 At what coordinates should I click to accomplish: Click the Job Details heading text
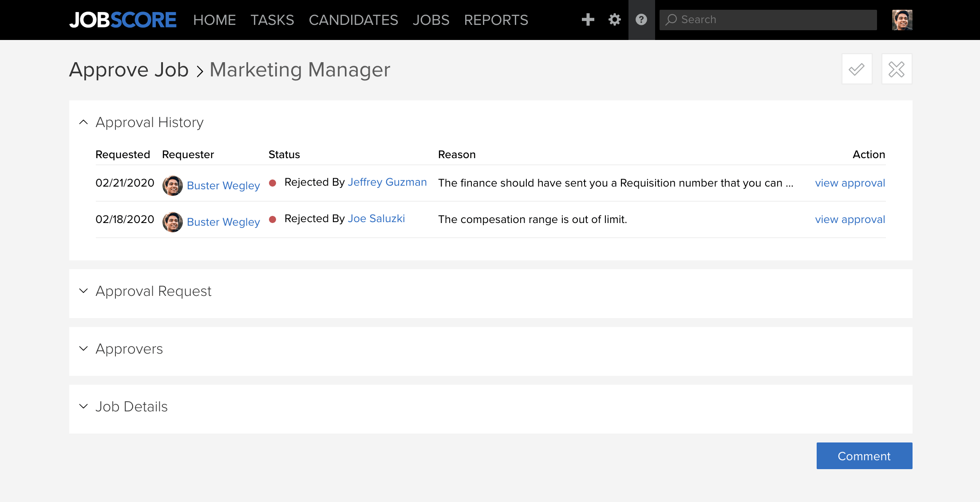(131, 406)
